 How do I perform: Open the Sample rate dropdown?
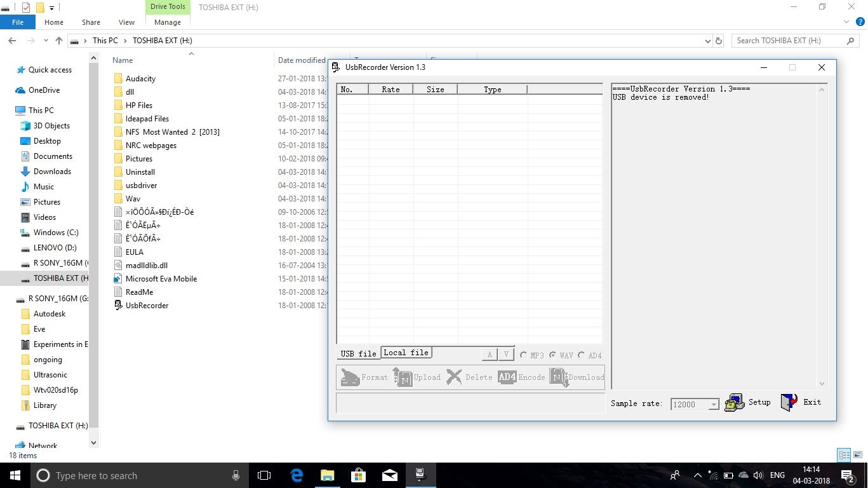click(714, 405)
